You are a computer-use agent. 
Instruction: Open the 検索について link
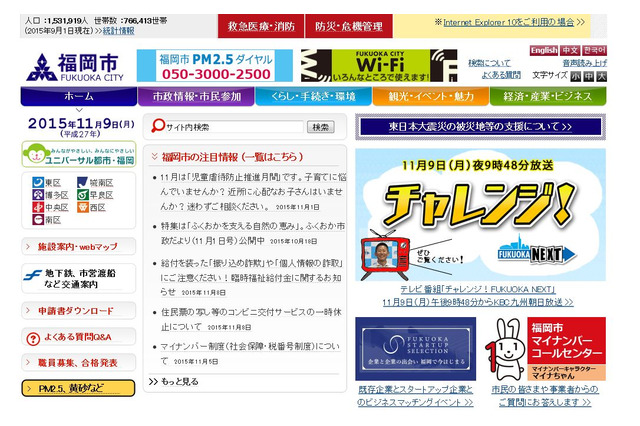(489, 63)
